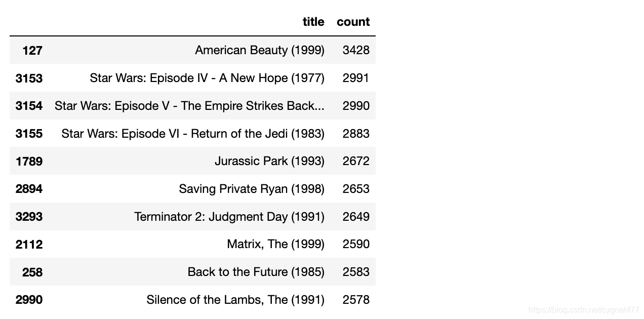Select Saving Private Ryan (1998) cell
Screen dimensions: 644x319
[252, 189]
